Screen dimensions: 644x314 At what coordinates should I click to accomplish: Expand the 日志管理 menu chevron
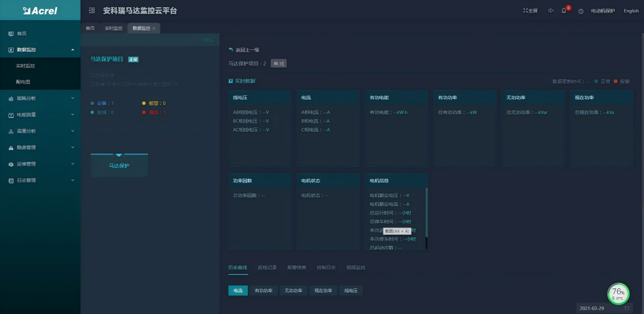[x=73, y=180]
